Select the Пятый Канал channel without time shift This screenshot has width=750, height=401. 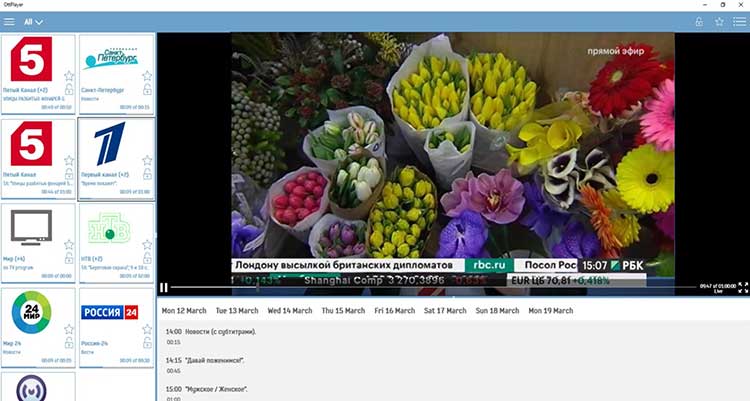point(38,158)
